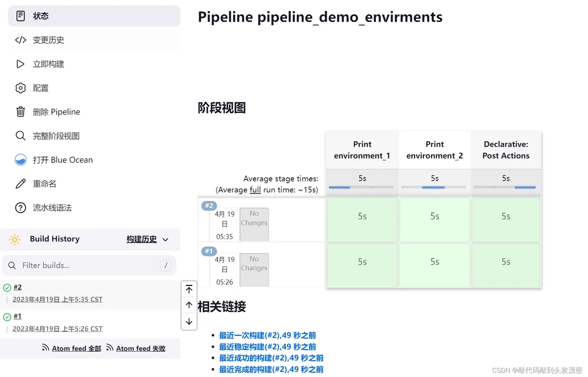Click Print environment_2 stage header
This screenshot has width=588, height=377.
[435, 150]
